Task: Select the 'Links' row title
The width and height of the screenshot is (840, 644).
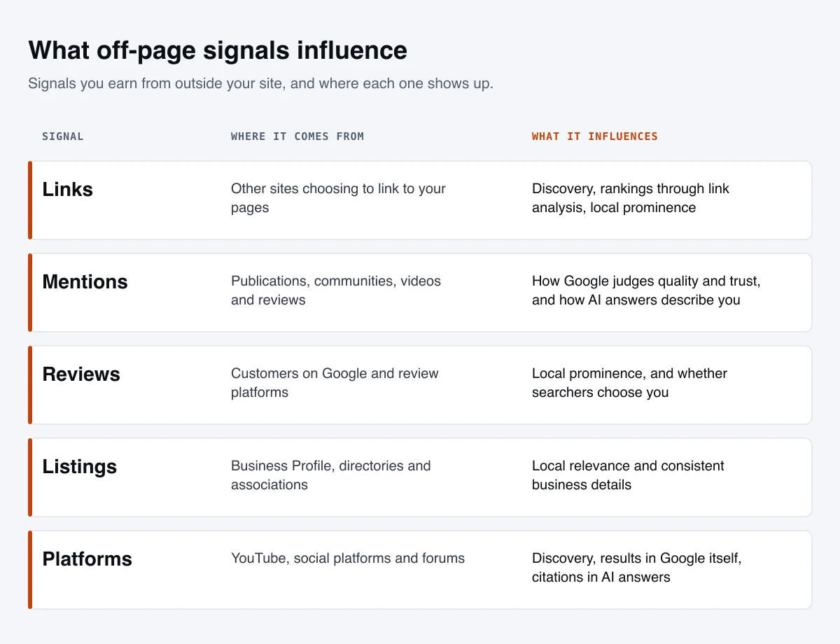Action: (x=67, y=189)
